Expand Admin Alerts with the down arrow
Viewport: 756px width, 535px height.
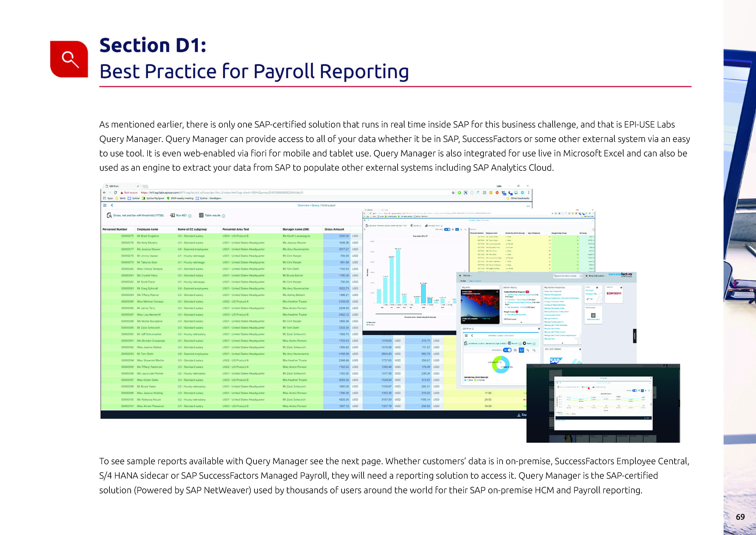point(521,322)
